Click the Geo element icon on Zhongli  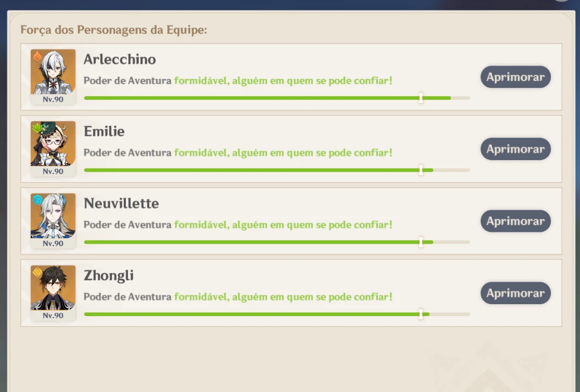37,272
